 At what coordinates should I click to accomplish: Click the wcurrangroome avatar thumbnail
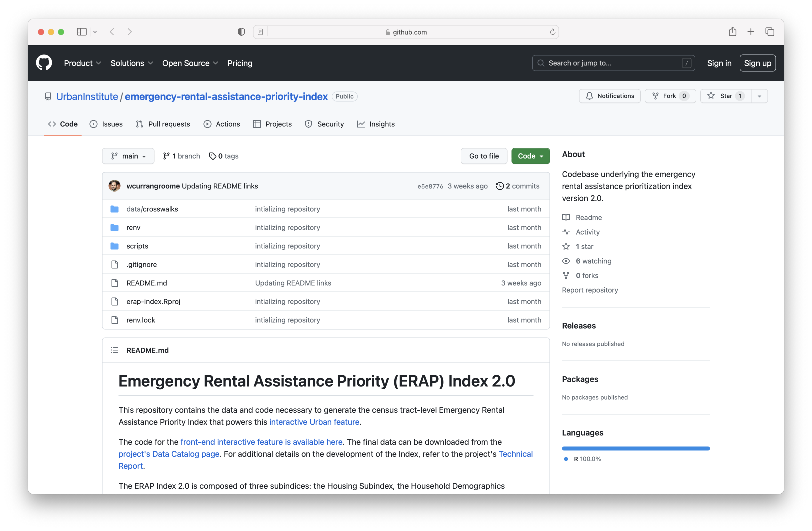click(114, 186)
